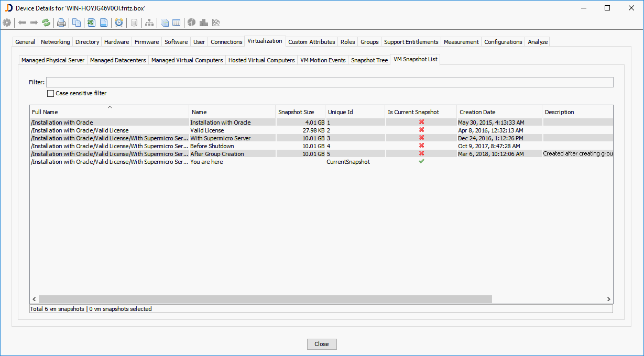644x356 pixels.
Task: Open the pie chart report icon
Action: click(x=191, y=23)
